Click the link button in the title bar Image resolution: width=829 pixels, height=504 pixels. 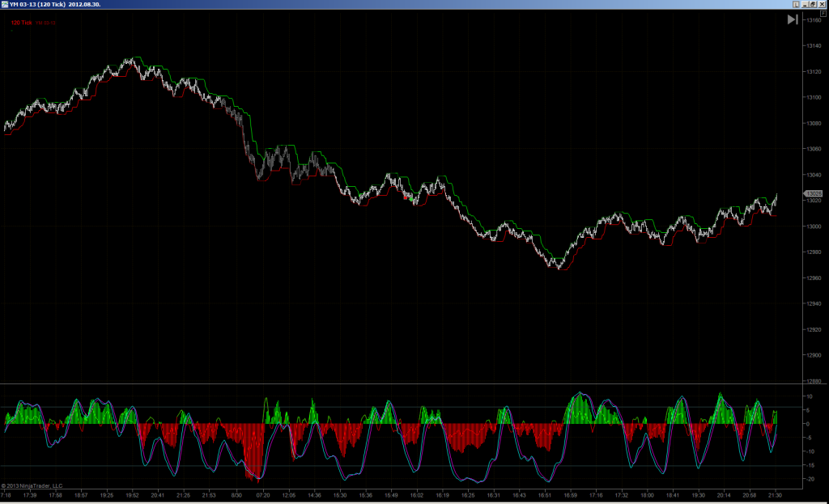796,4
